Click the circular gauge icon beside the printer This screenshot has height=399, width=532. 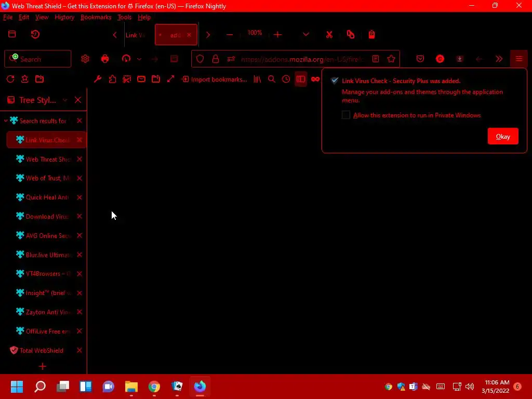126,59
